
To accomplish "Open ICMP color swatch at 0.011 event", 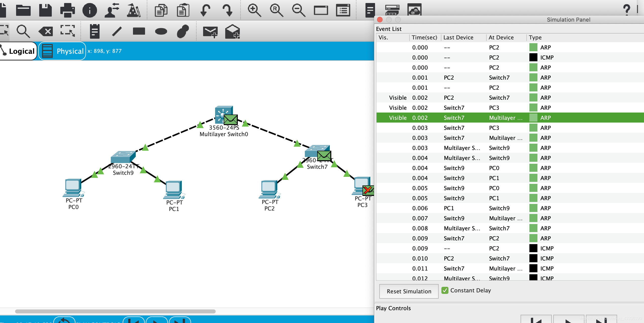I will [x=533, y=268].
